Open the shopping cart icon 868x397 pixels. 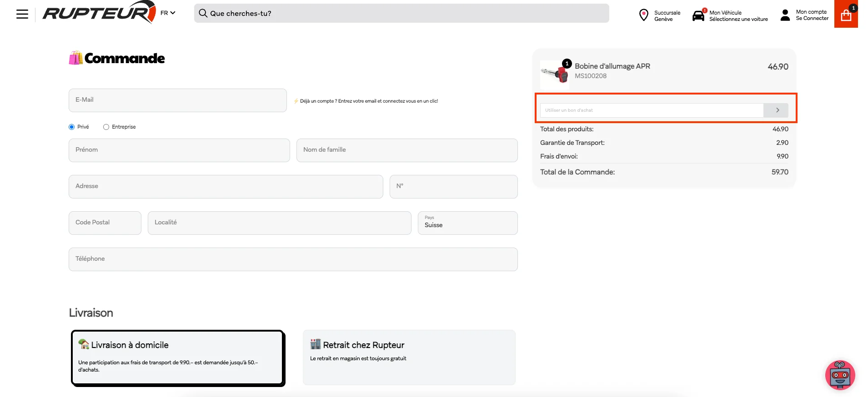tap(846, 14)
